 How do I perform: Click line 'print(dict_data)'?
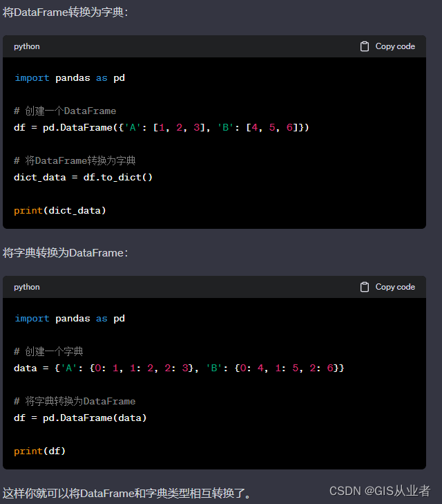pyautogui.click(x=60, y=211)
